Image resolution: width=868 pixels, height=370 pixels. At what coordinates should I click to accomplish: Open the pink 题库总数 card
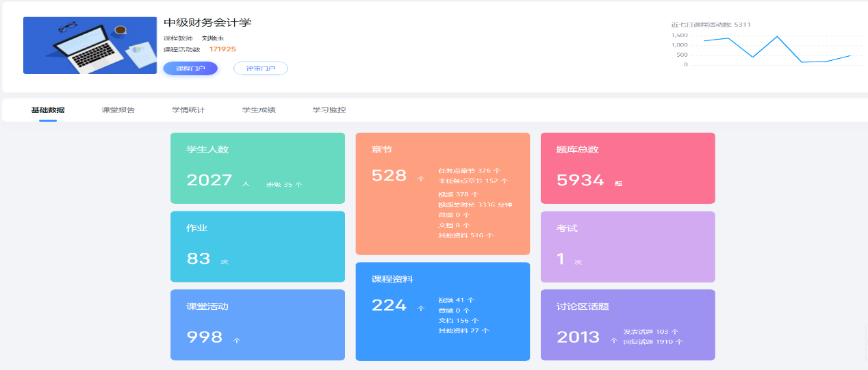(628, 168)
